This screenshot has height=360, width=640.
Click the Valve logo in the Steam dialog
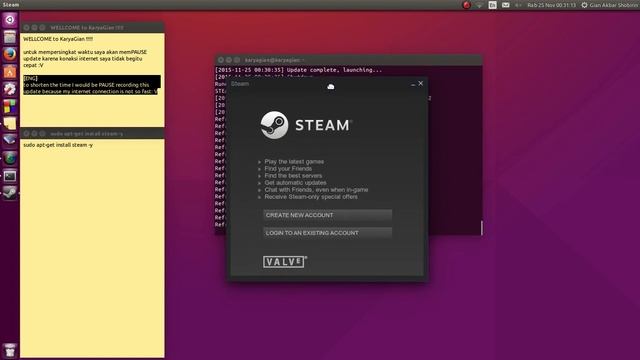click(285, 262)
